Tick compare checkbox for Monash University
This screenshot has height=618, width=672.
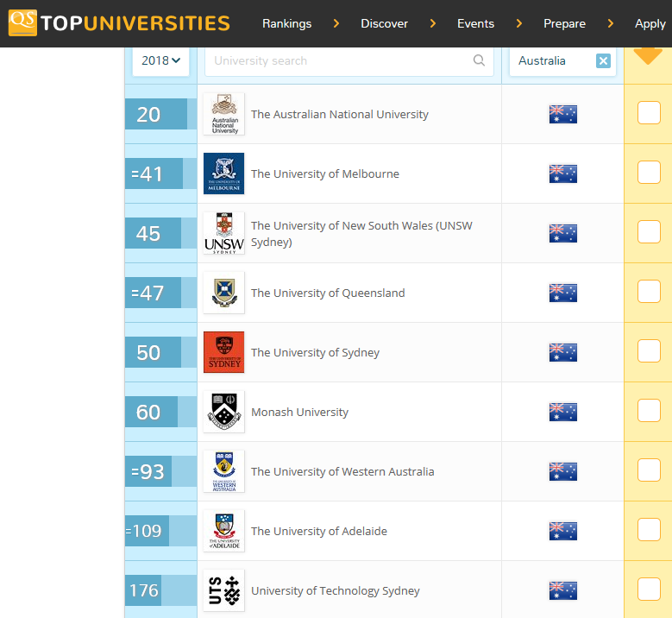click(x=649, y=411)
